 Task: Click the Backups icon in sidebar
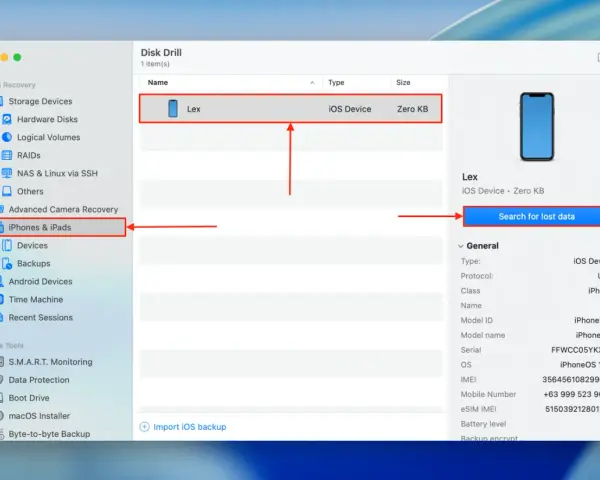pyautogui.click(x=7, y=263)
